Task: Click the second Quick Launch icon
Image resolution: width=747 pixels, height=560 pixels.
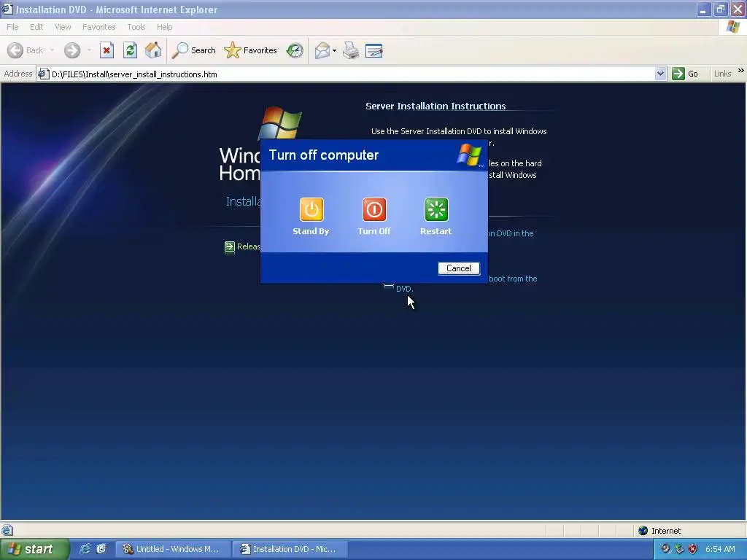Action: click(101, 549)
